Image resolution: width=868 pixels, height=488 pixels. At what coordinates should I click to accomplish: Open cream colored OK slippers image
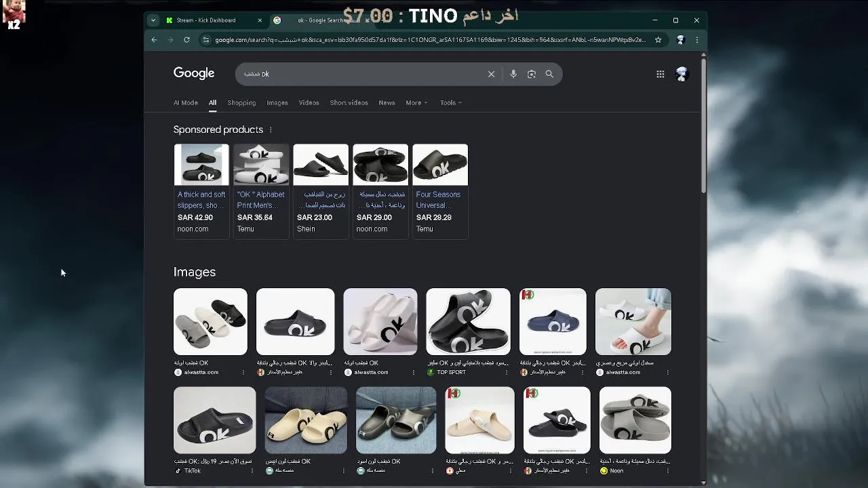[306, 420]
